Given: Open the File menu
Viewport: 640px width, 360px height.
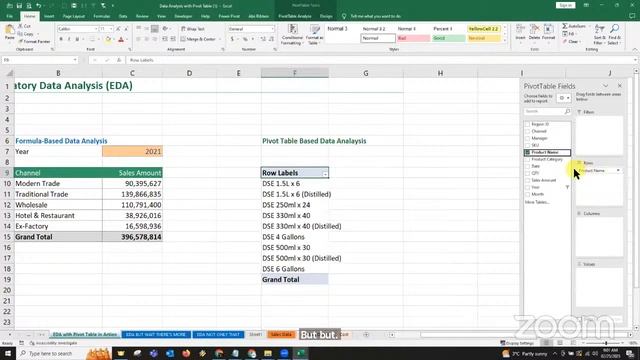Looking at the screenshot, I should (x=9, y=16).
